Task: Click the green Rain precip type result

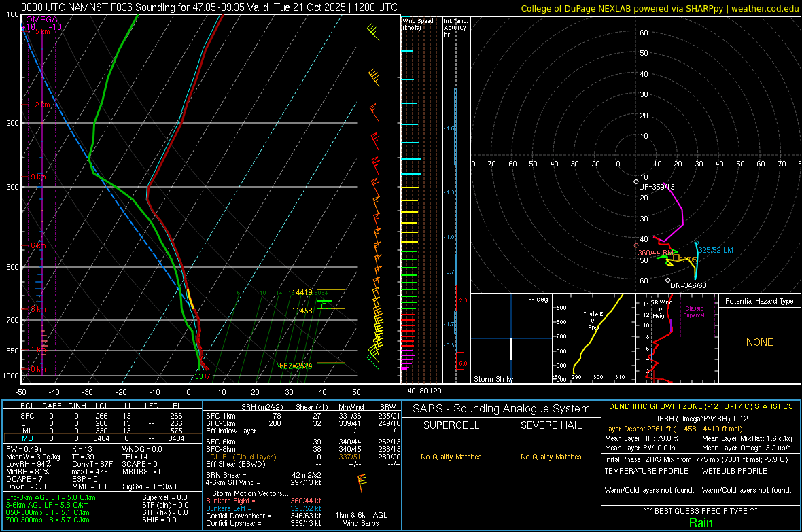Action: (x=701, y=522)
